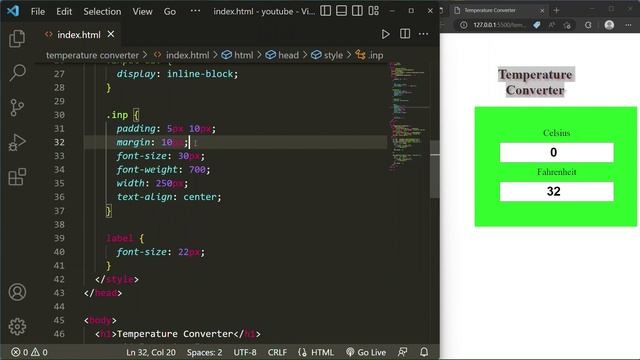This screenshot has height=360, width=640.
Task: Open the browser settings ellipsis menu
Action: tap(628, 25)
